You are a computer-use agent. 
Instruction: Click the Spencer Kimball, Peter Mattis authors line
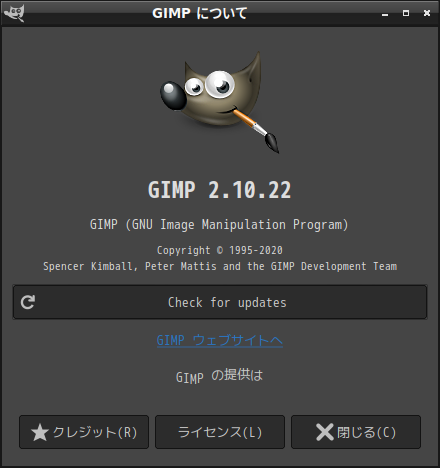220,266
